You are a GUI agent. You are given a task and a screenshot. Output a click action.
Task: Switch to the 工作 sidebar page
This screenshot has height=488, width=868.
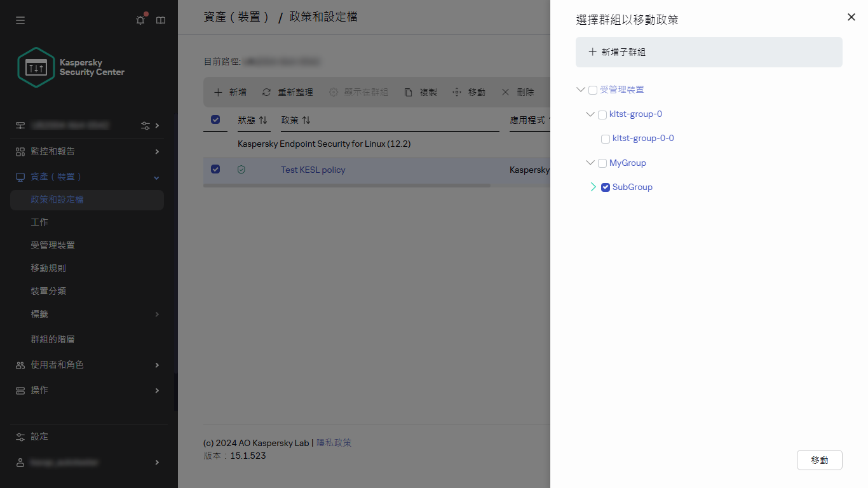[x=39, y=222]
